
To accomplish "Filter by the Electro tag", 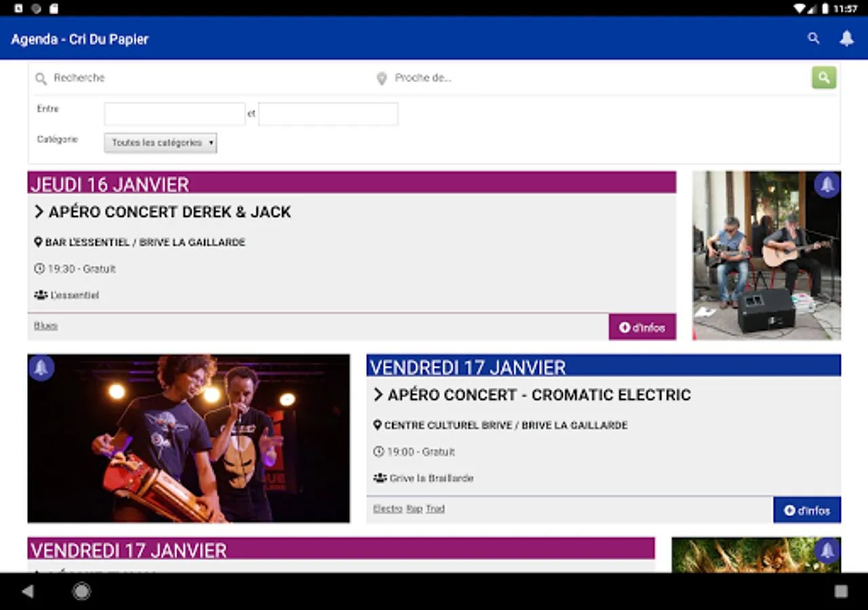I will point(388,509).
